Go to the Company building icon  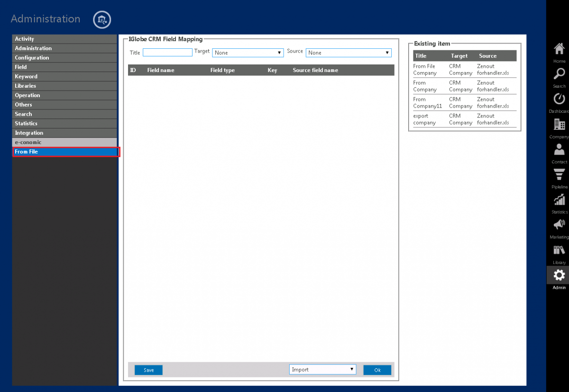coord(559,124)
